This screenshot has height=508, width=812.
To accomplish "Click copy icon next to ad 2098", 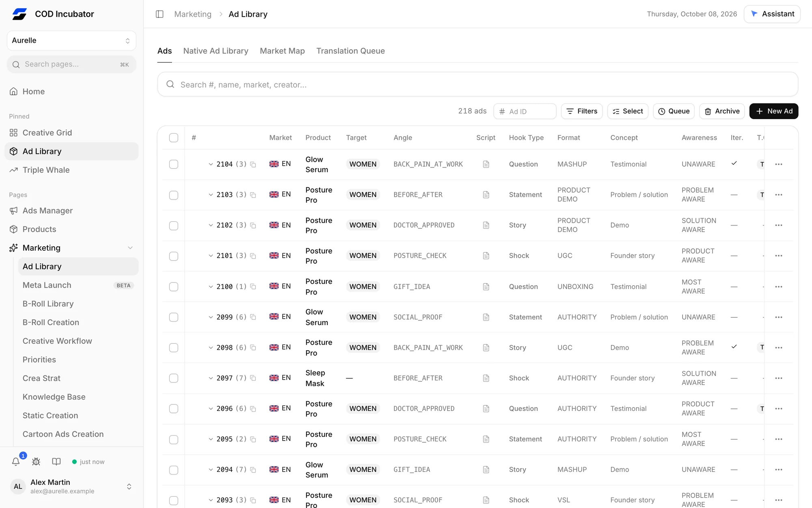I will pos(253,348).
